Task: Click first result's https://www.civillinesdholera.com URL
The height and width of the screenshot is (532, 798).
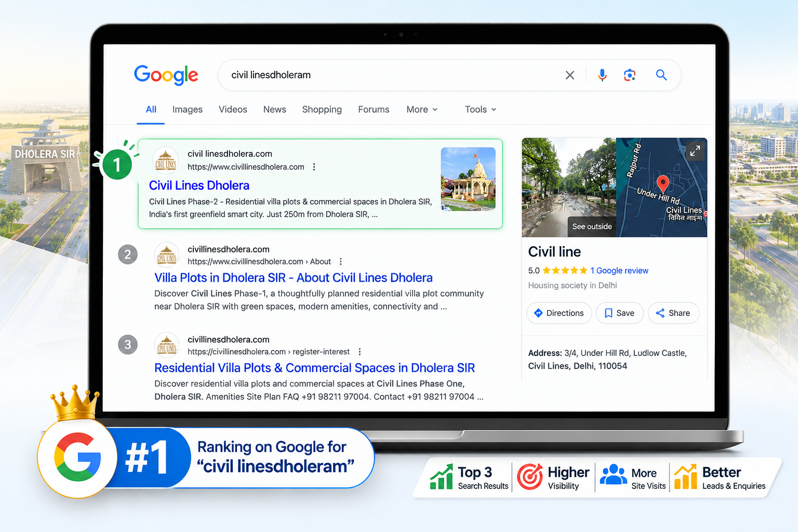Action: tap(246, 167)
